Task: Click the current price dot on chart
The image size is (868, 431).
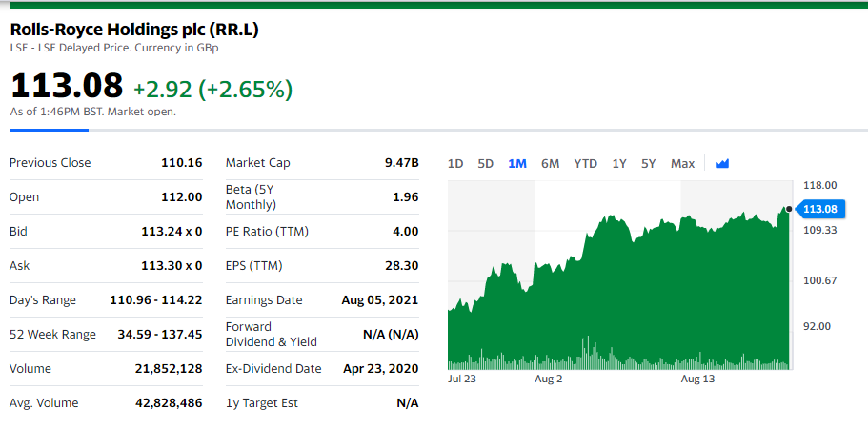Action: (x=788, y=209)
